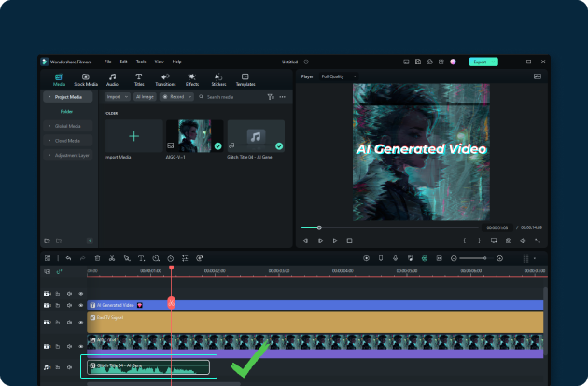
Task: Select the Folder item in sidebar
Action: (66, 111)
